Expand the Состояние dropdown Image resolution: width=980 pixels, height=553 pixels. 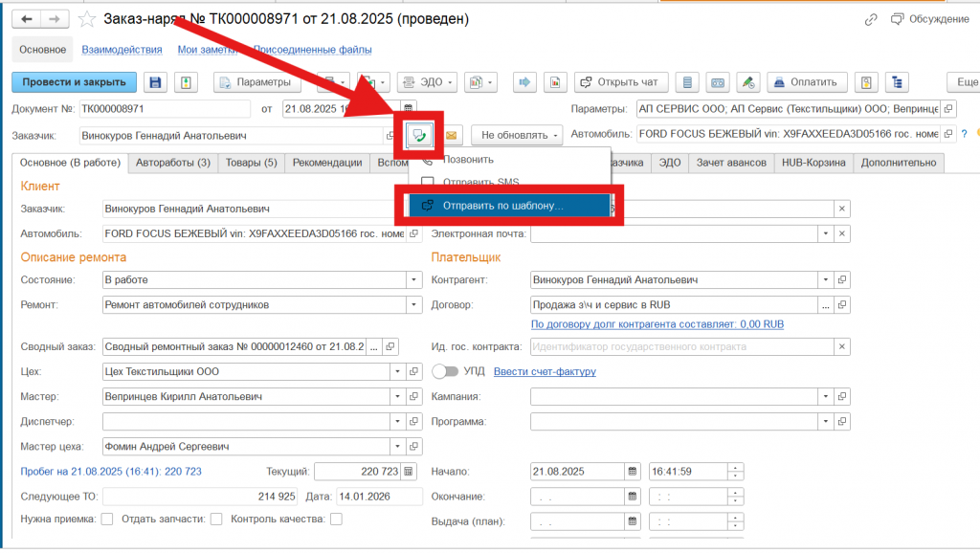tap(414, 280)
